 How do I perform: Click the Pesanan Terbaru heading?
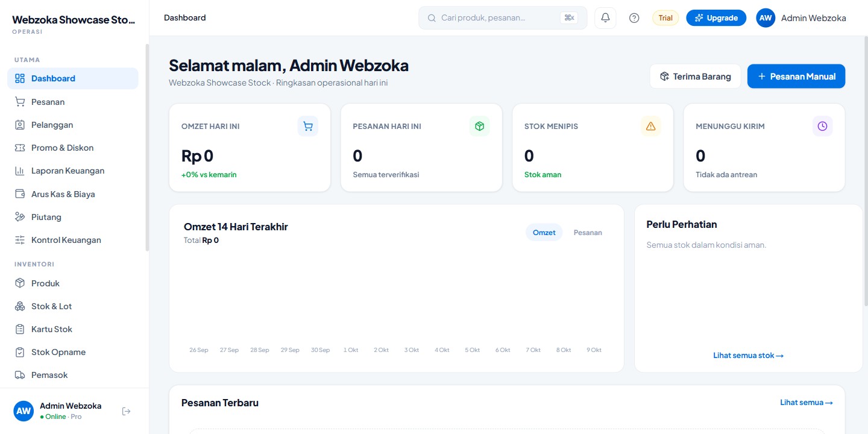coord(220,403)
